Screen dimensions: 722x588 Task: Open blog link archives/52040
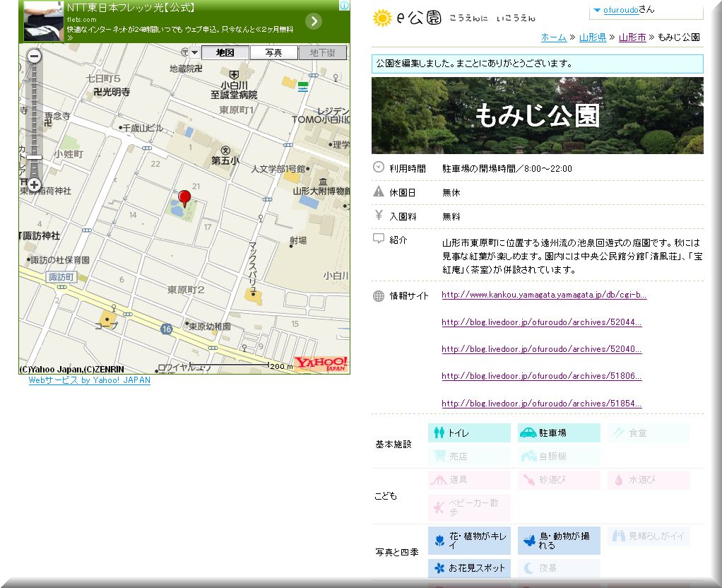[x=541, y=349]
